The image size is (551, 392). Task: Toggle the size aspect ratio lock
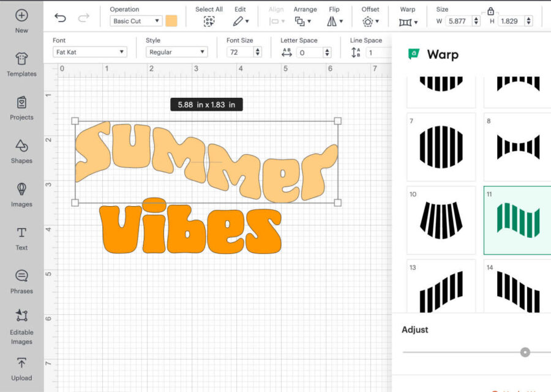491,11
